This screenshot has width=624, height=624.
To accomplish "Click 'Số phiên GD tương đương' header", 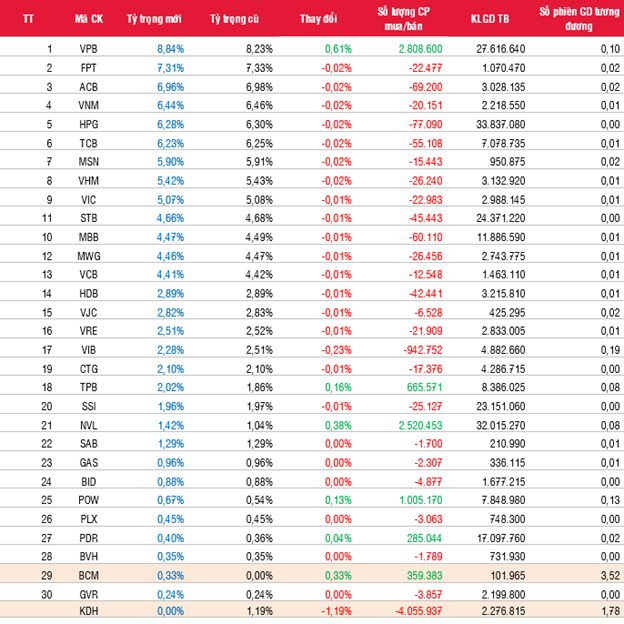I will [576, 19].
